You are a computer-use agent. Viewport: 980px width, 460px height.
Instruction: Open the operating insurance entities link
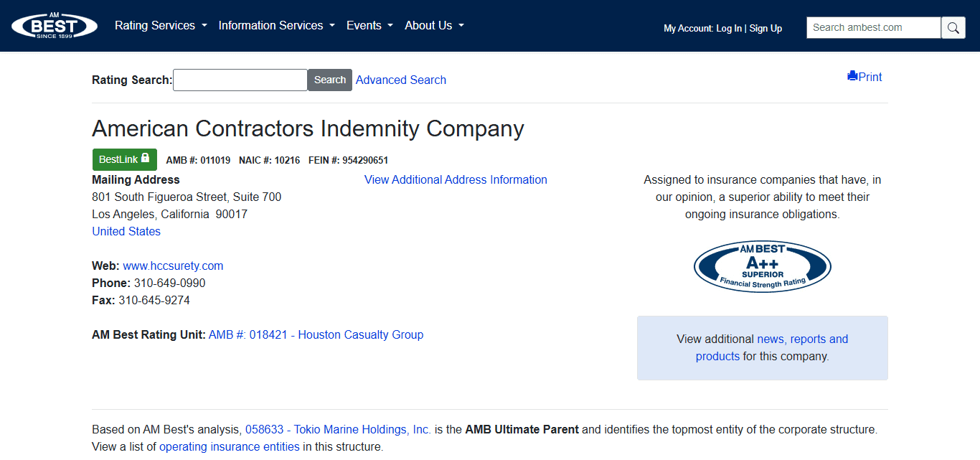click(230, 447)
